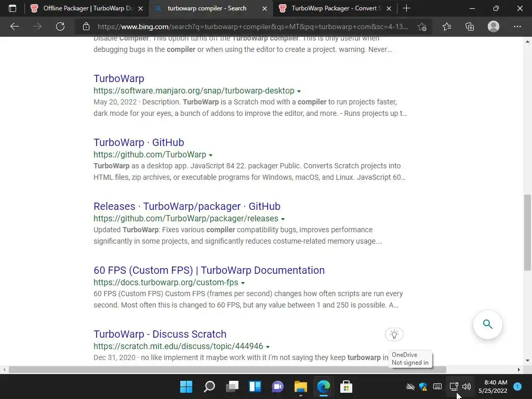Click Microsoft Edge icon in the taskbar
This screenshot has width=532, height=399.
[x=323, y=387]
